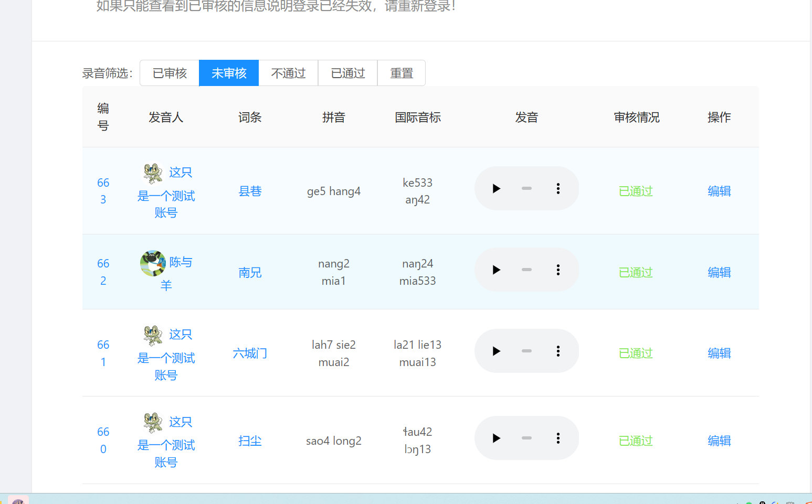
Task: Filter recordings by 已通过
Action: 347,73
